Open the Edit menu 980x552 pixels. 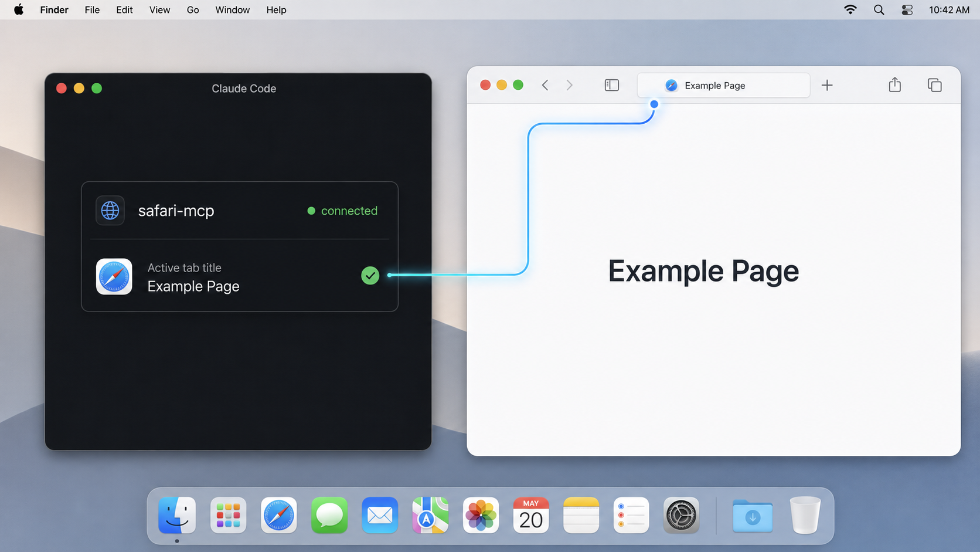pyautogui.click(x=124, y=10)
